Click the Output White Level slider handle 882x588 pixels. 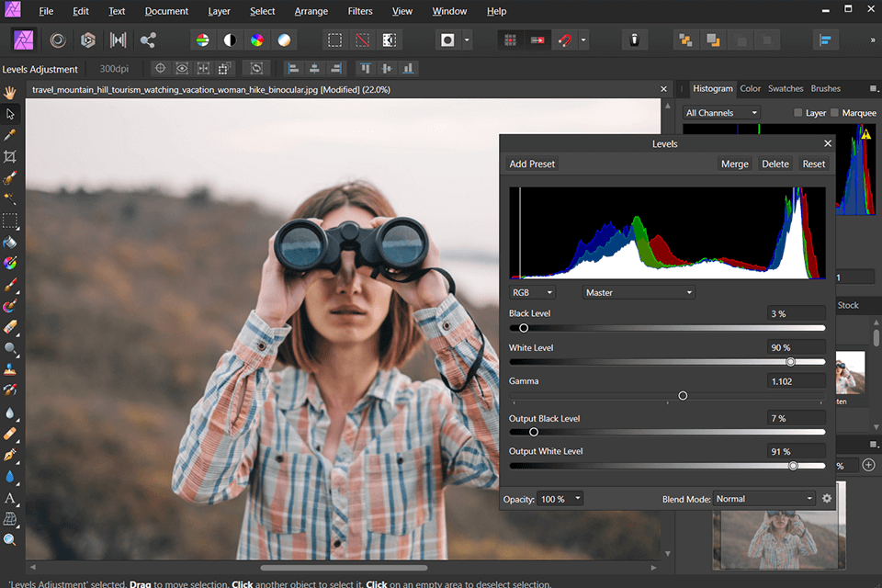(793, 465)
